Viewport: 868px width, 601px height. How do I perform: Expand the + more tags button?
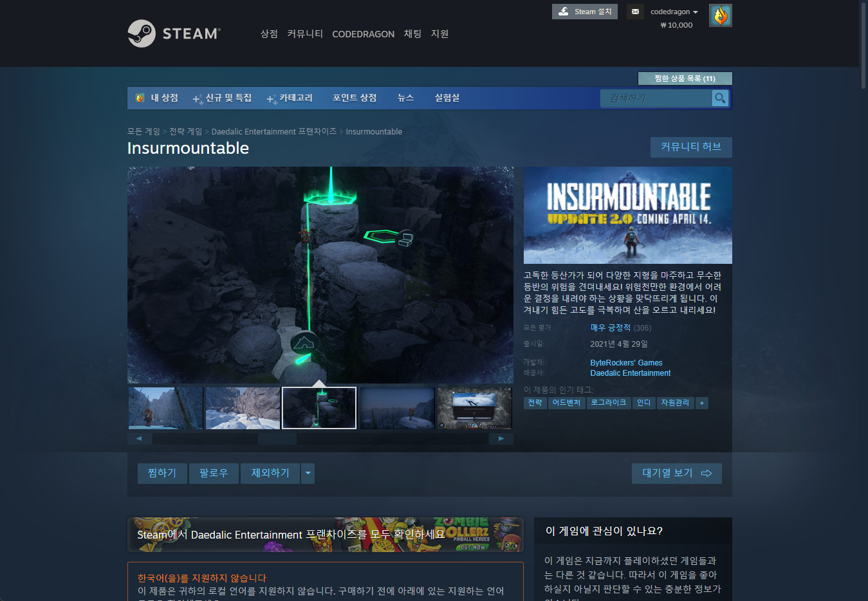[702, 403]
